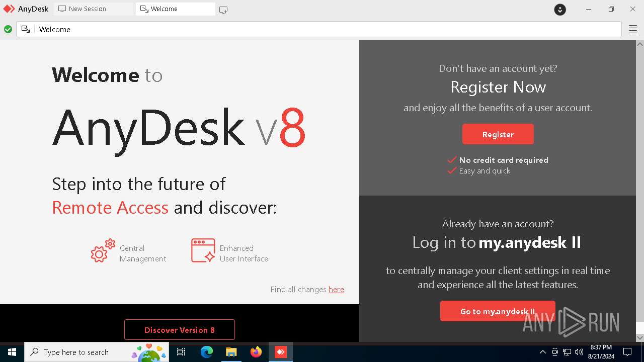Click the 'Log in to my.anydesk II' heading

point(497,243)
